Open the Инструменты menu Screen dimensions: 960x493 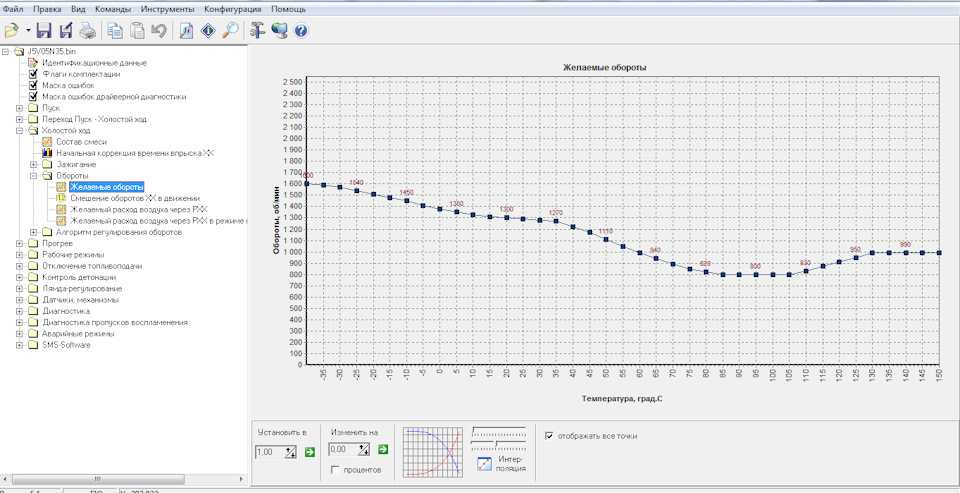[168, 9]
